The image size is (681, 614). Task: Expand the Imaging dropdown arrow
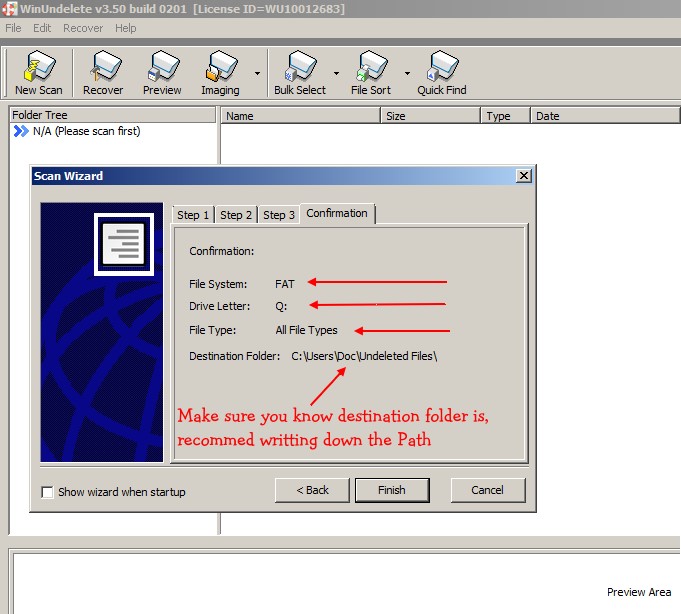258,73
